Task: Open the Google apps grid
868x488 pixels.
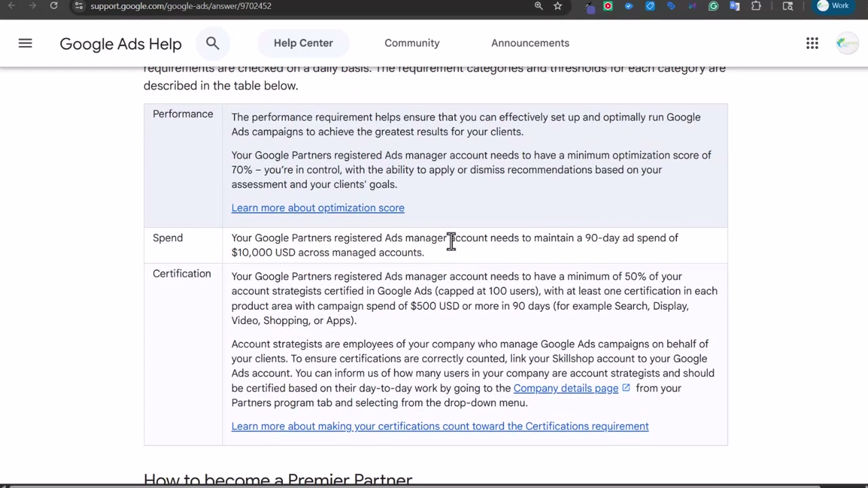Action: click(812, 43)
